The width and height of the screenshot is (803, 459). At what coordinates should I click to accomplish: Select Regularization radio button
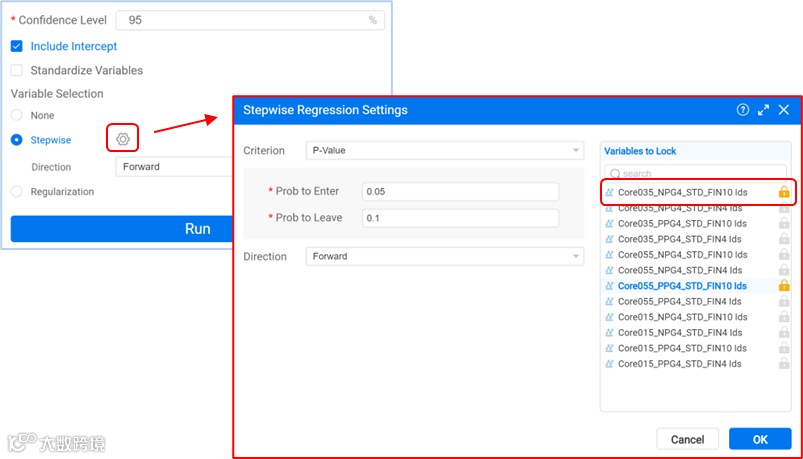(17, 192)
